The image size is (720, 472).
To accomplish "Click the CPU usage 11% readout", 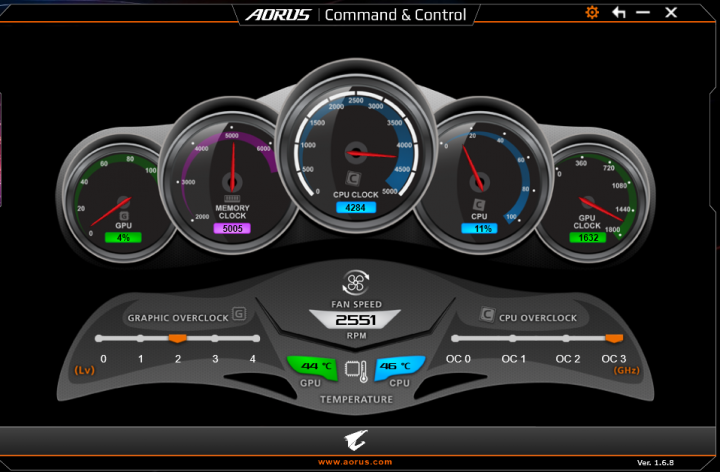I will (x=479, y=228).
